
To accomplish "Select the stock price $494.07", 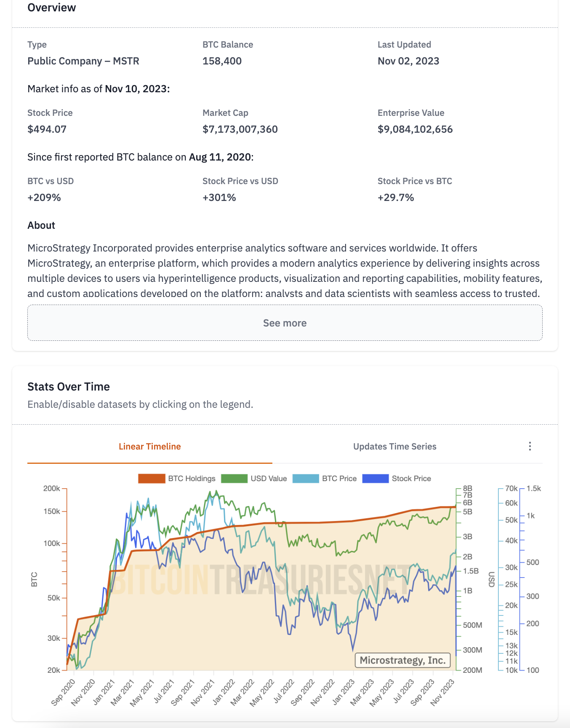I will [47, 129].
